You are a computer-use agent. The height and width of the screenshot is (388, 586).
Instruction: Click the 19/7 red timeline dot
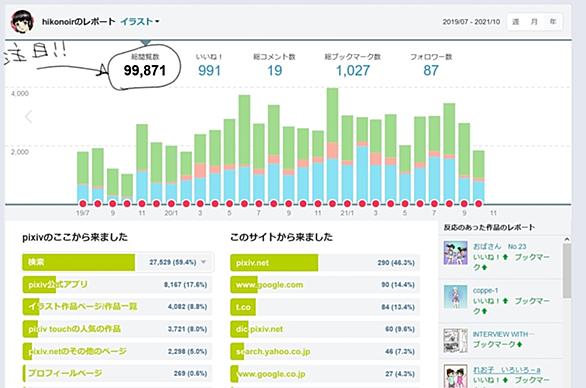pyautogui.click(x=83, y=204)
